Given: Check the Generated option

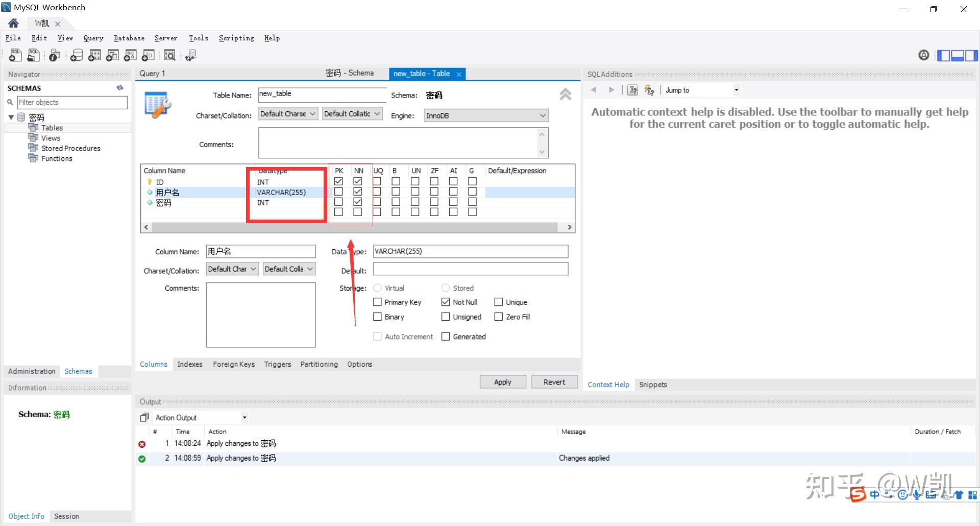Looking at the screenshot, I should 446,337.
